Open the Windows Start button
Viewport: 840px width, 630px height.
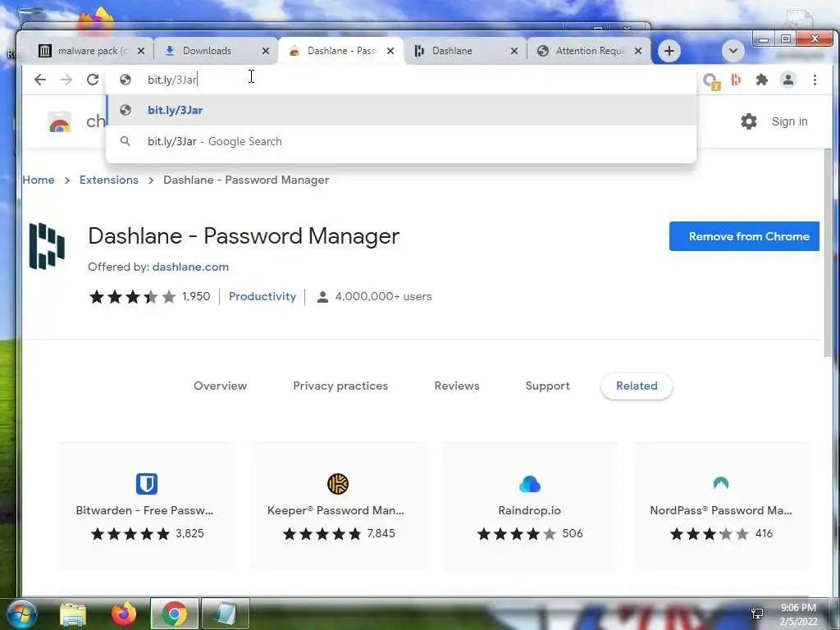pyautogui.click(x=21, y=614)
